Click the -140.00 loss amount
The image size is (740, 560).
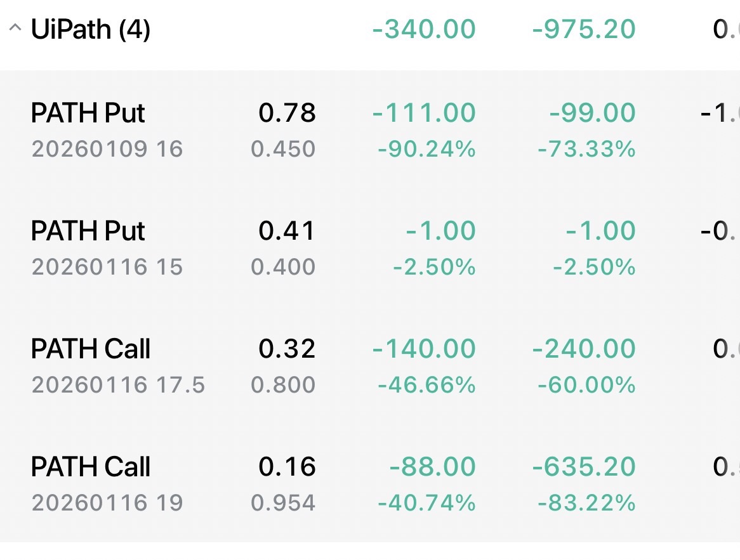point(423,349)
